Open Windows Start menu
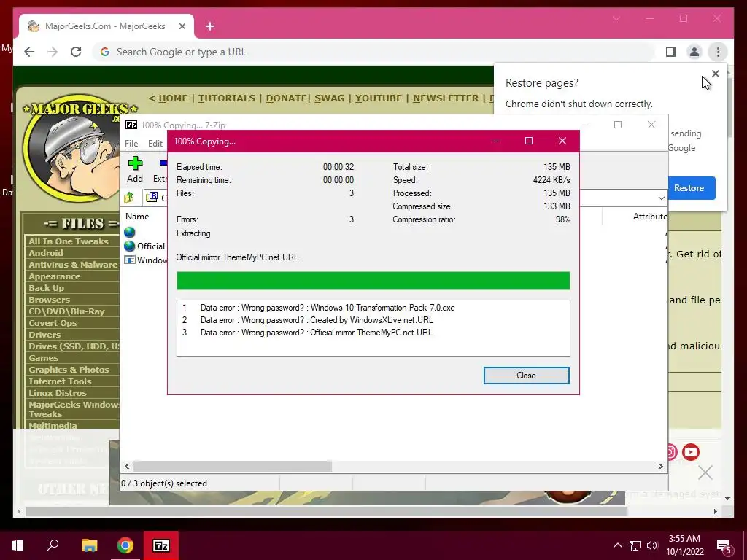The image size is (747, 560). point(18,545)
